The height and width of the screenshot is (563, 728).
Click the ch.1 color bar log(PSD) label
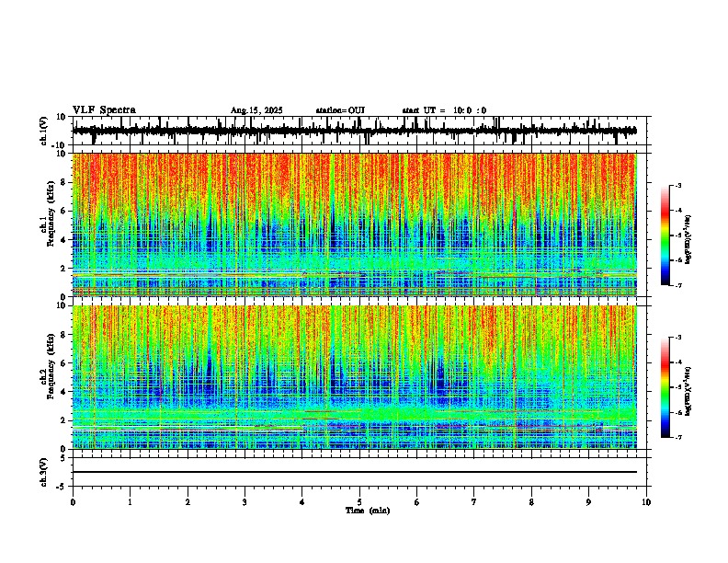pyautogui.click(x=688, y=240)
